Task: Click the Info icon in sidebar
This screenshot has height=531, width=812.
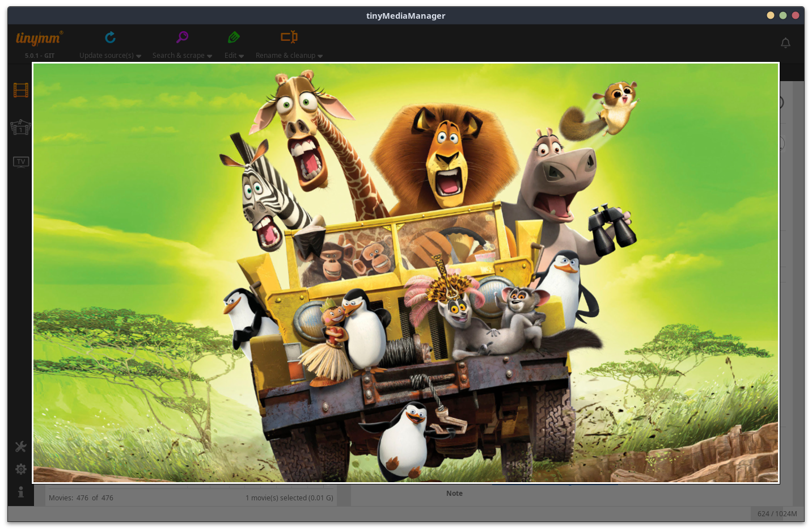Action: 21,492
